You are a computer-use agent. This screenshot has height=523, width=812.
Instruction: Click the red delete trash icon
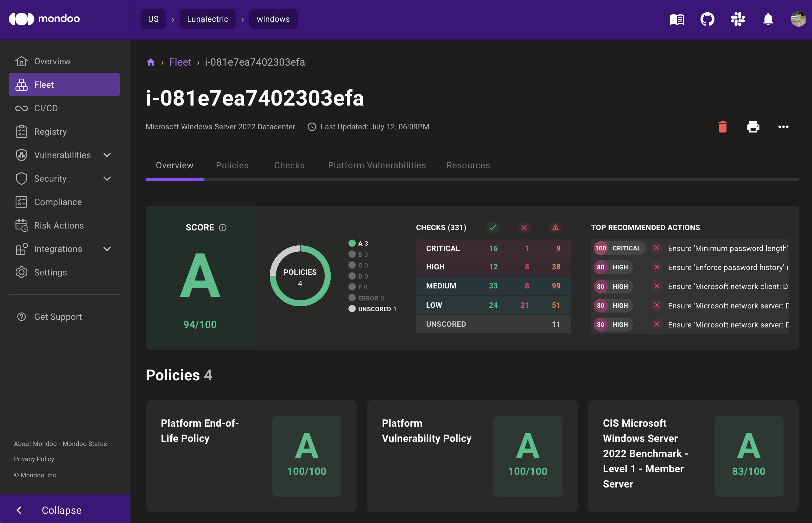tap(722, 127)
